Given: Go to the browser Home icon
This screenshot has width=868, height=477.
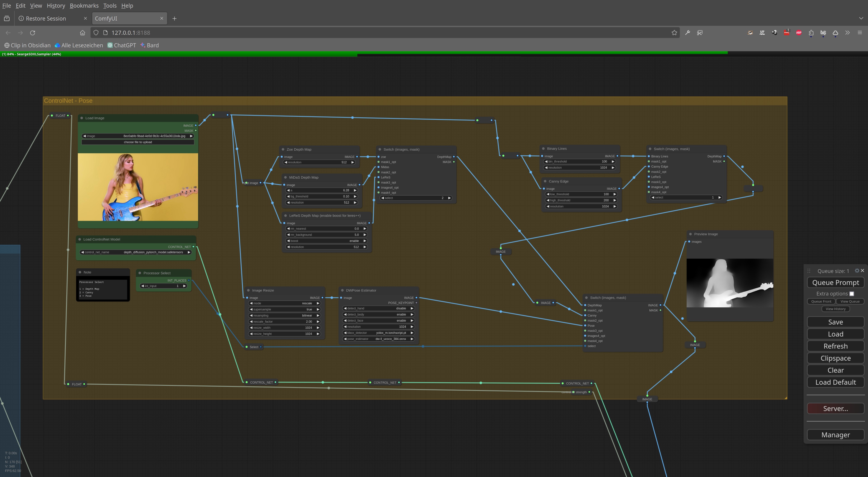Looking at the screenshot, I should [x=83, y=33].
